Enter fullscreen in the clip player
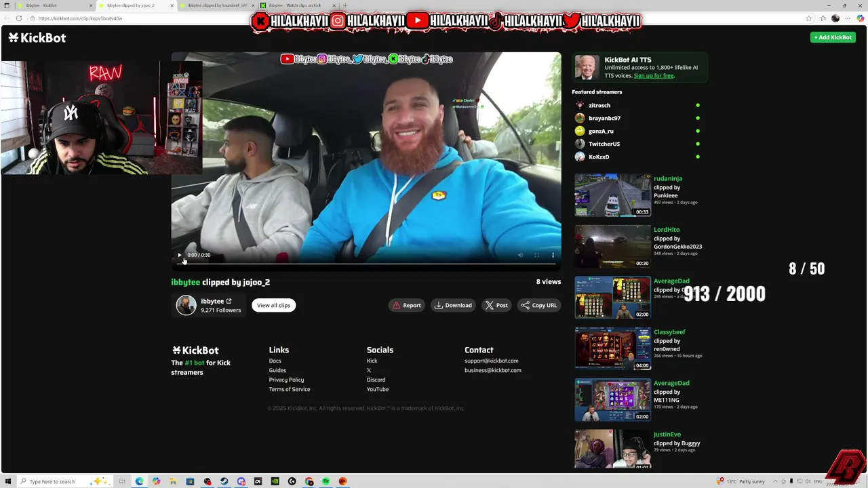This screenshot has height=488, width=868. (x=536, y=255)
